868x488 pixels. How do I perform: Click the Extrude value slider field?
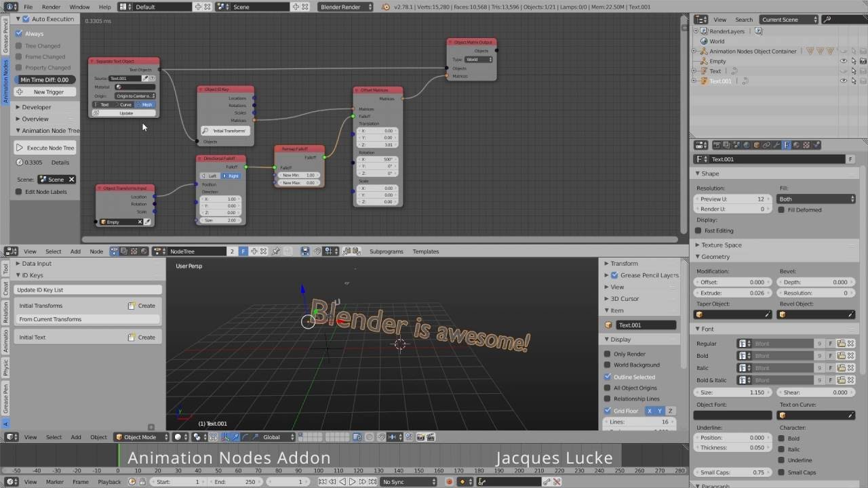pos(732,293)
